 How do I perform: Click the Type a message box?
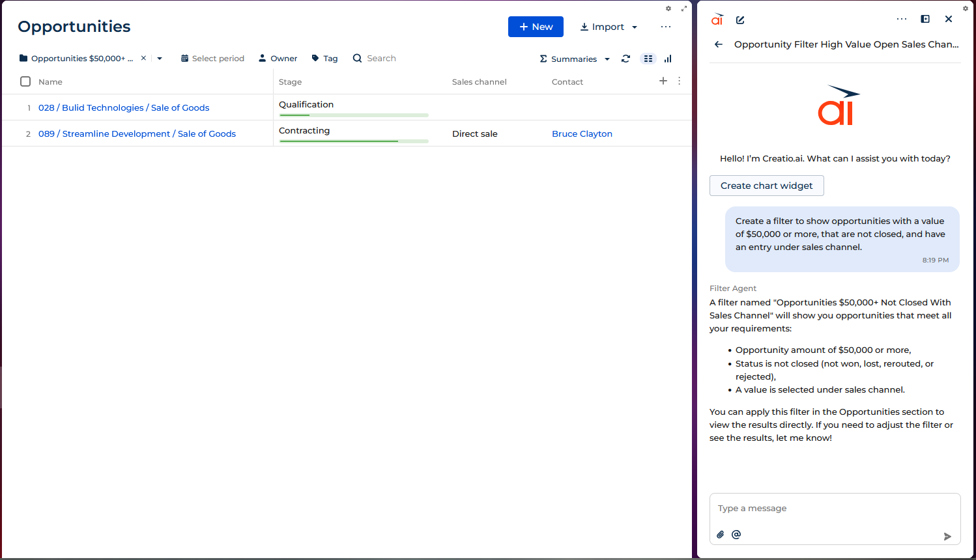pos(835,509)
